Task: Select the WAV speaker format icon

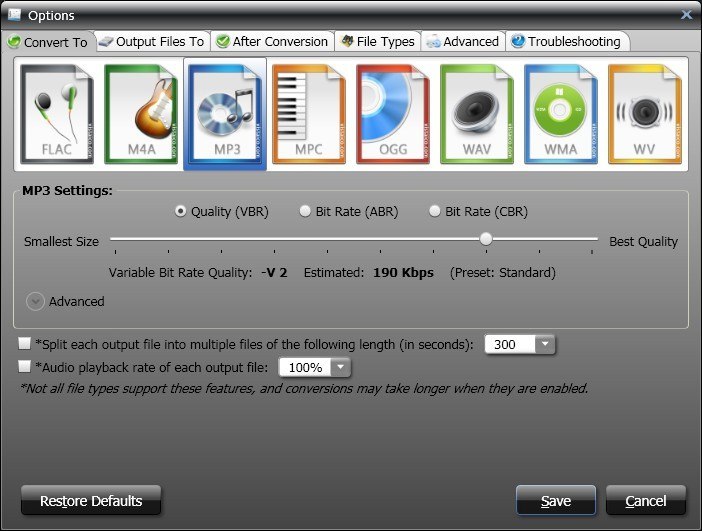Action: 477,114
